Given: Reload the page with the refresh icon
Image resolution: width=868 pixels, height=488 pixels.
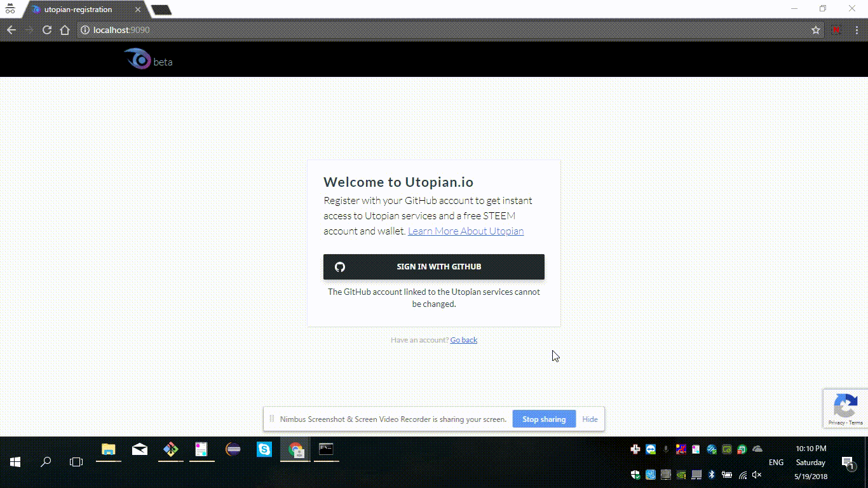Looking at the screenshot, I should [47, 30].
